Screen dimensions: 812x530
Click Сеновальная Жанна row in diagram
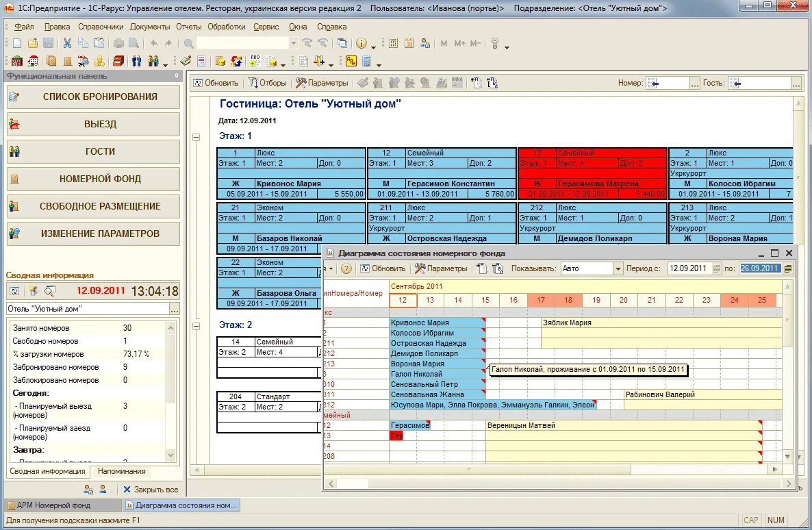tap(437, 395)
